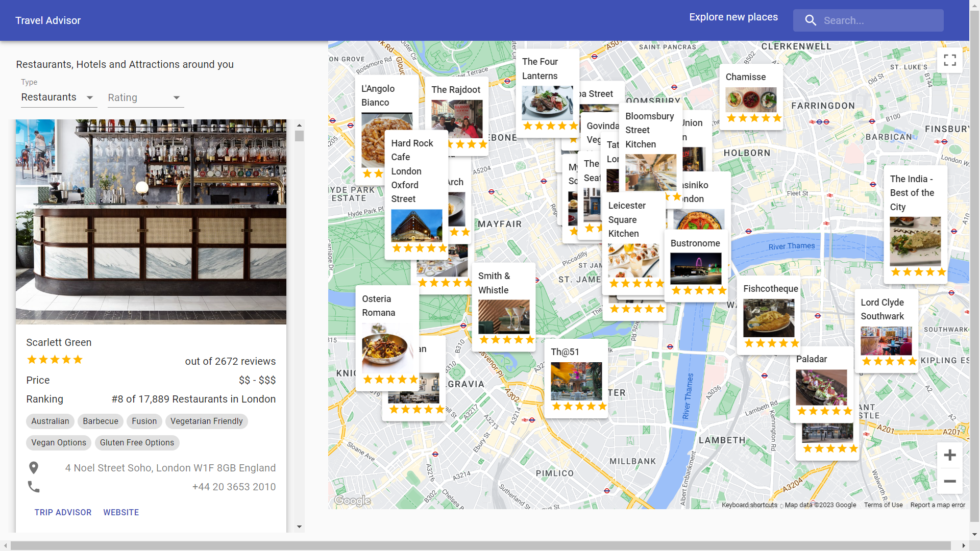Zoom in on the map
Viewport: 980px width, 551px height.
click(950, 455)
